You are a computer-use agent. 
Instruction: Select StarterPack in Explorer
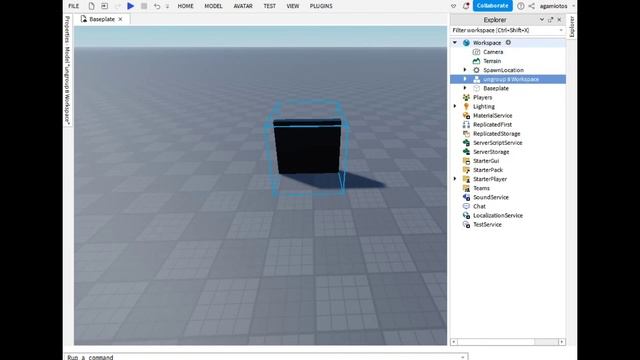[x=488, y=170]
